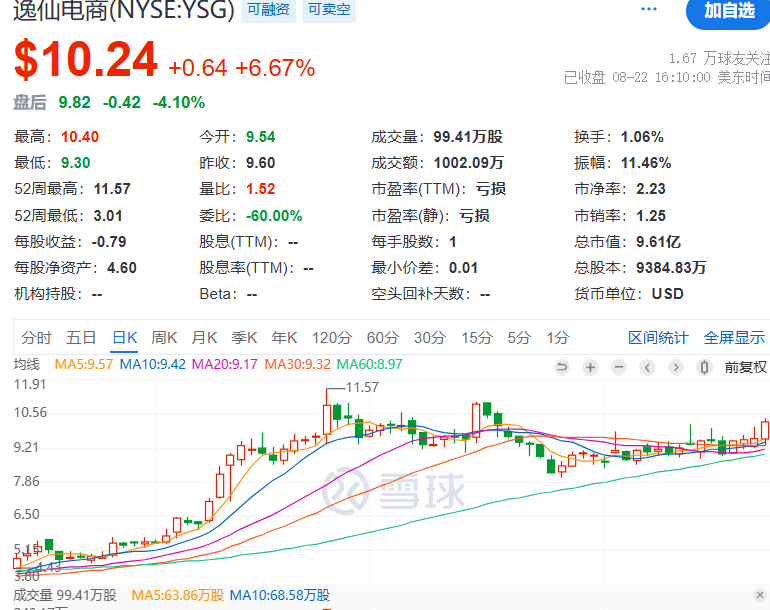Click MA5:9.57 moving average label
This screenshot has height=610, width=770.
tap(83, 364)
